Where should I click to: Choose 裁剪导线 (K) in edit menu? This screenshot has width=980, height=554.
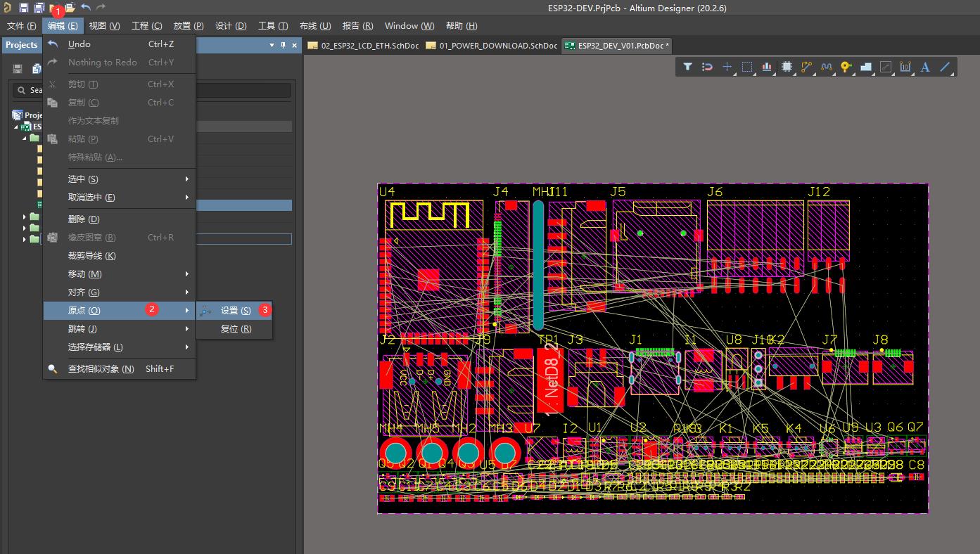[x=120, y=255]
